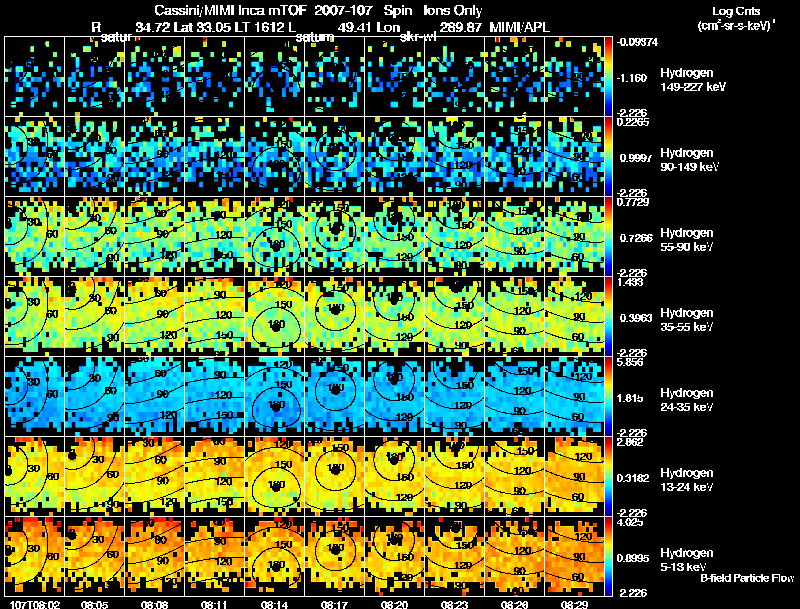Select the Hydrogen 5-13 keV row label

click(687, 560)
